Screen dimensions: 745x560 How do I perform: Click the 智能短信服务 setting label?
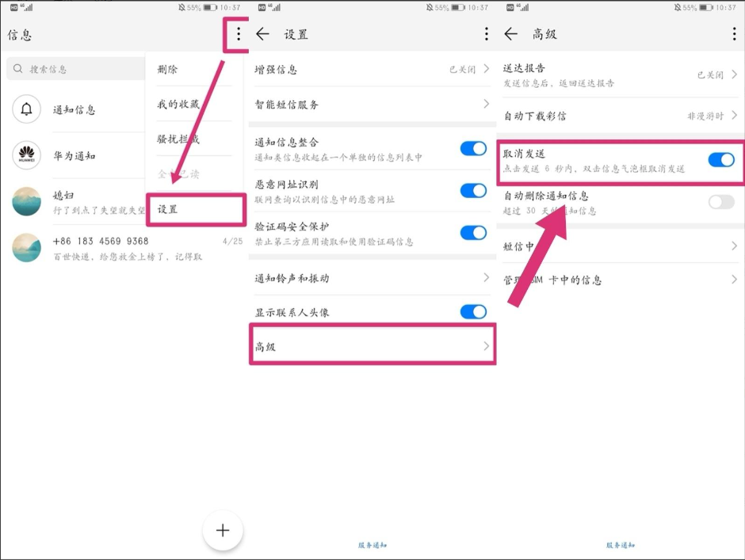[286, 105]
